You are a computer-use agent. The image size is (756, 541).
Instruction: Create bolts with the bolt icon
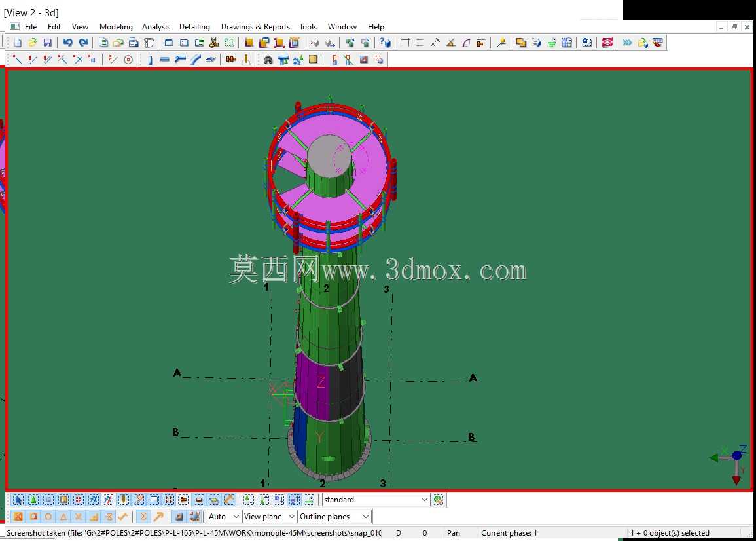[x=231, y=60]
